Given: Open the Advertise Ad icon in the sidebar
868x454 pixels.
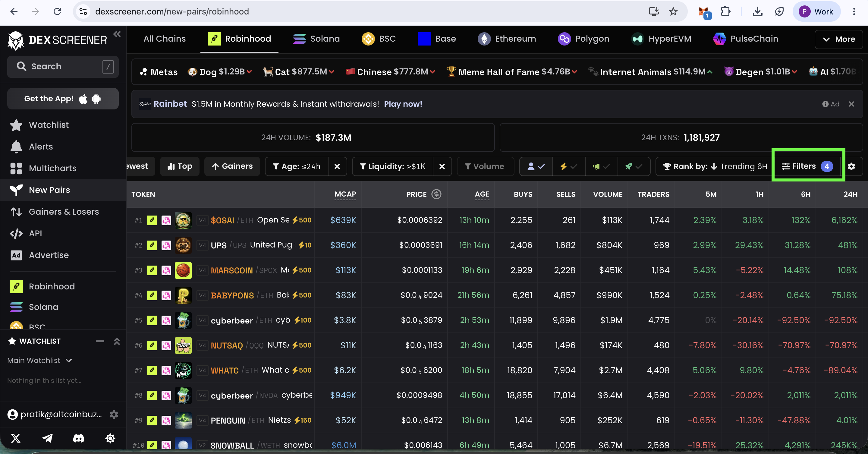Looking at the screenshot, I should (x=16, y=255).
